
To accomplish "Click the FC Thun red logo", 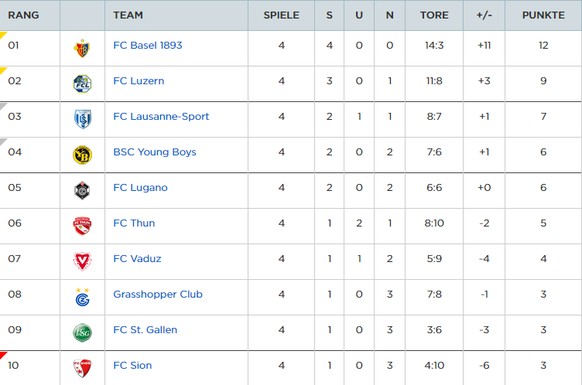I will (82, 226).
